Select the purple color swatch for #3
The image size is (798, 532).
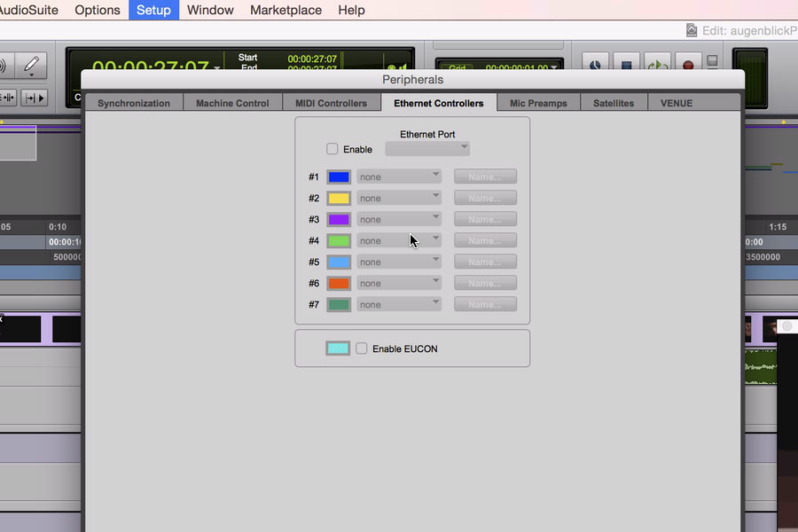point(339,219)
